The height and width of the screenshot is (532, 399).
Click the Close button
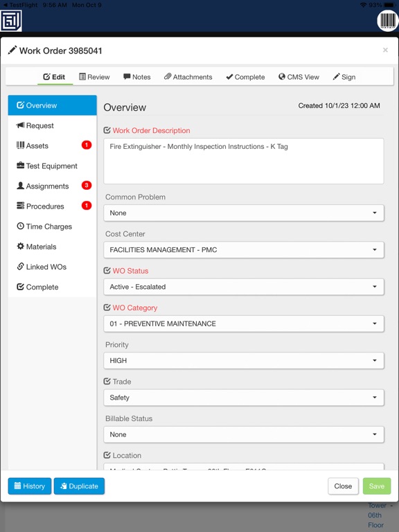click(343, 486)
